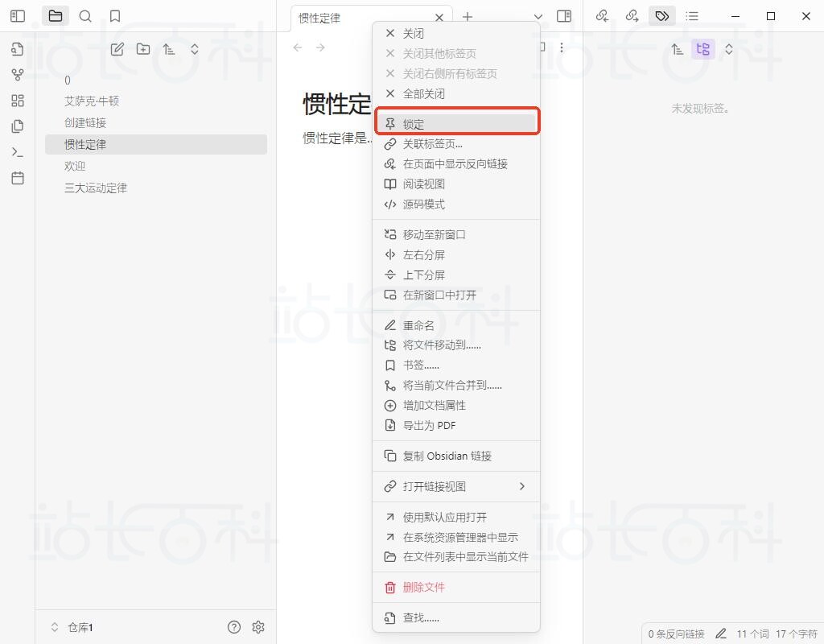Open the tab list dropdown arrow
Image resolution: width=824 pixels, height=644 pixels.
pos(538,17)
